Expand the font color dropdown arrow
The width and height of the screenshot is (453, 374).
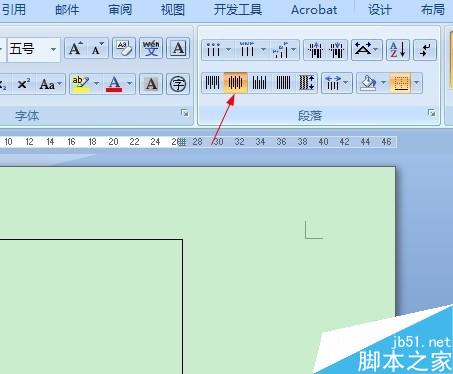130,84
